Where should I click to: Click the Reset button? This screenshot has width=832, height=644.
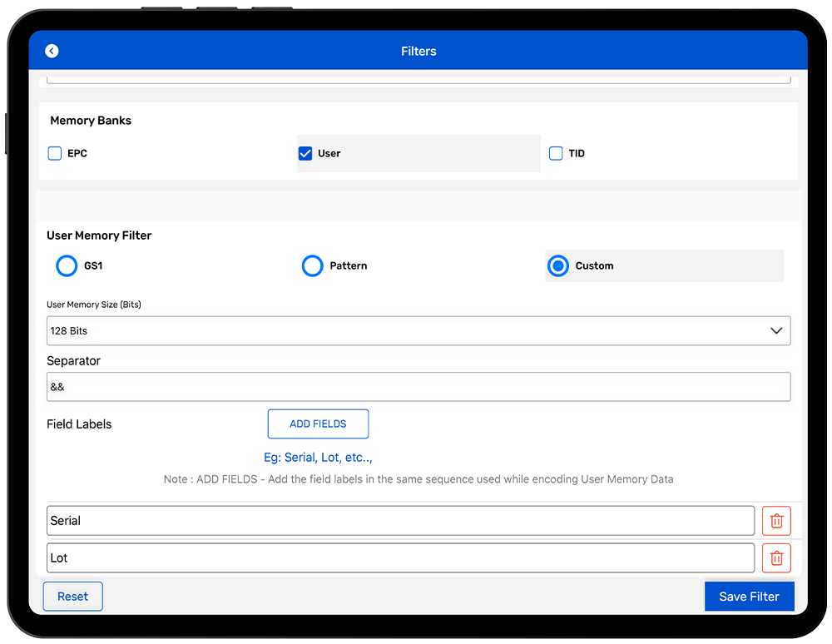pyautogui.click(x=72, y=597)
